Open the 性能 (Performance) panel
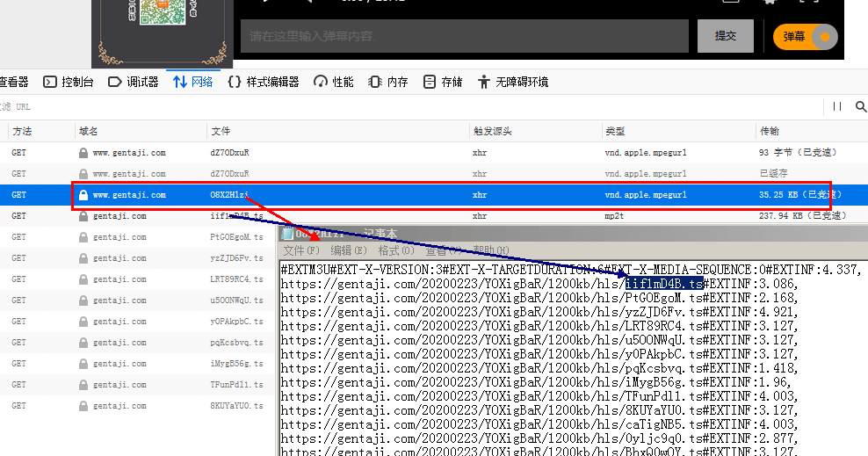Viewport: 868px width, 456px height. (334, 82)
